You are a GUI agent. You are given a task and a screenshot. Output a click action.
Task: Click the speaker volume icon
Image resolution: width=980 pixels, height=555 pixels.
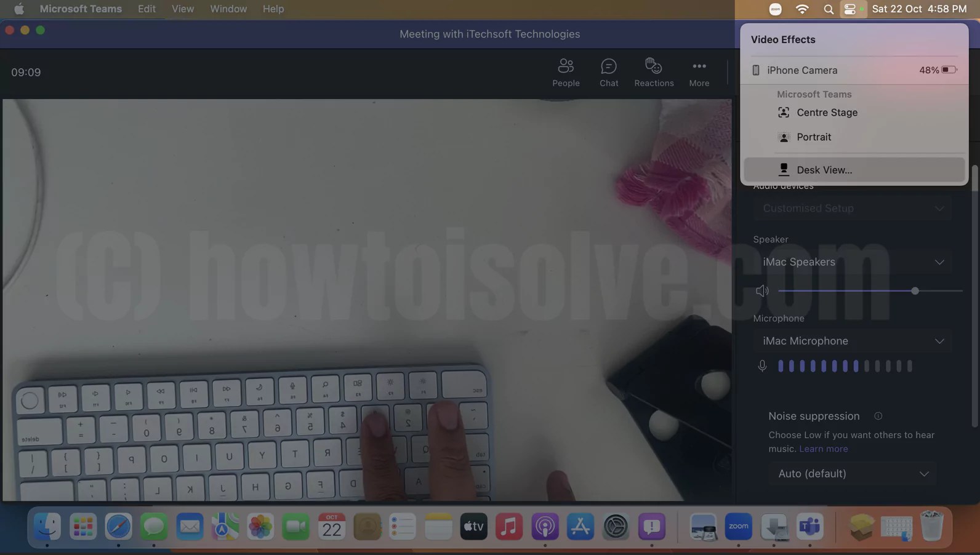762,291
